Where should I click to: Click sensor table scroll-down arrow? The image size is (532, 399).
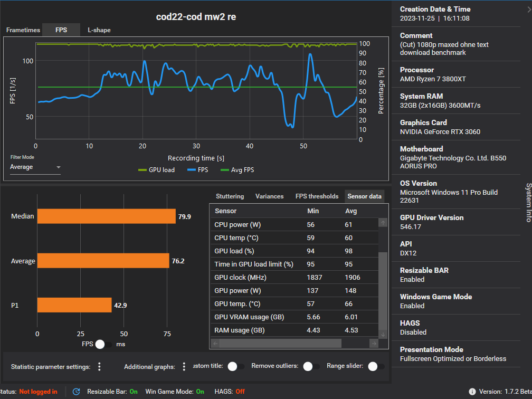tap(383, 335)
